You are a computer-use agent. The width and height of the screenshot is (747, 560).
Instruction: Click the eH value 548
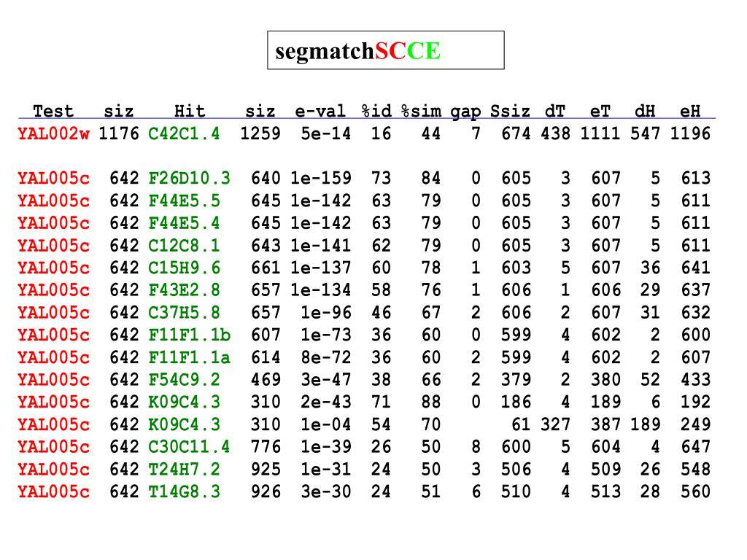click(695, 469)
